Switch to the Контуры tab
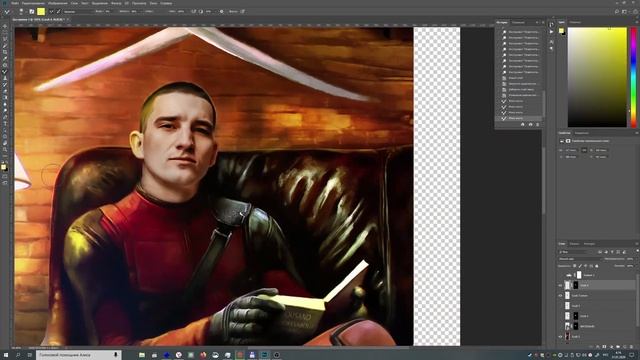640x360 pixels. [x=589, y=244]
